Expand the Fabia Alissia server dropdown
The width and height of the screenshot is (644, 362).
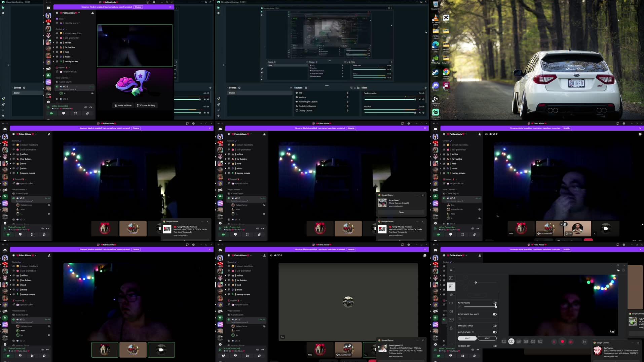[x=36, y=255]
